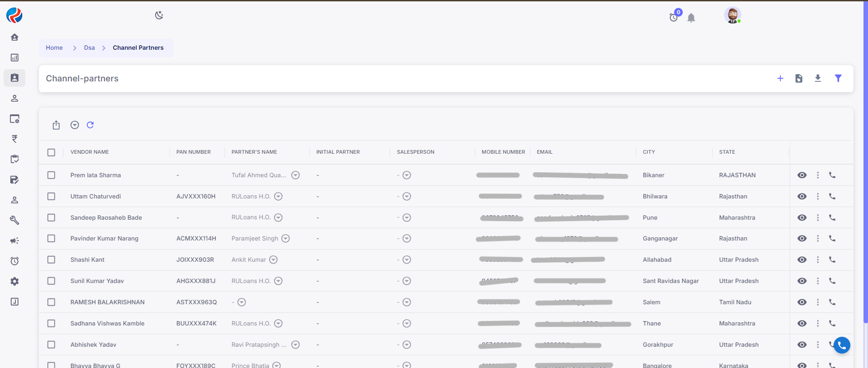868x368 pixels.
Task: Call Uttam Chaturvedi using phone icon
Action: point(832,196)
